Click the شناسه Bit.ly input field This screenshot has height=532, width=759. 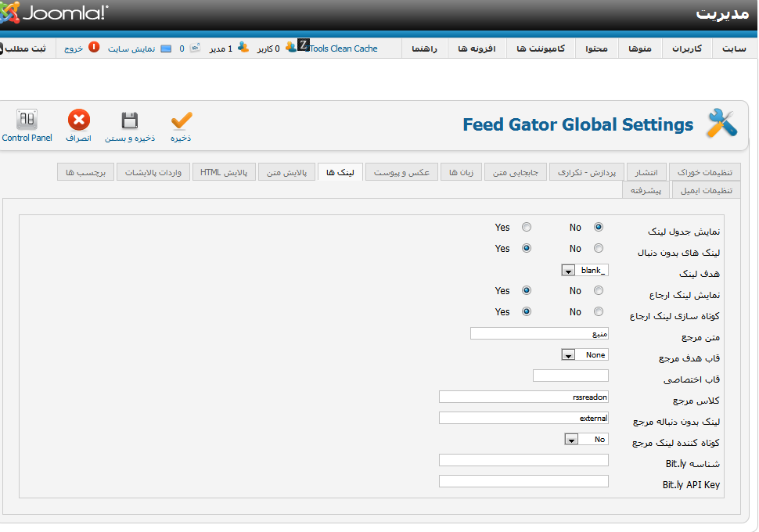pyautogui.click(x=523, y=460)
